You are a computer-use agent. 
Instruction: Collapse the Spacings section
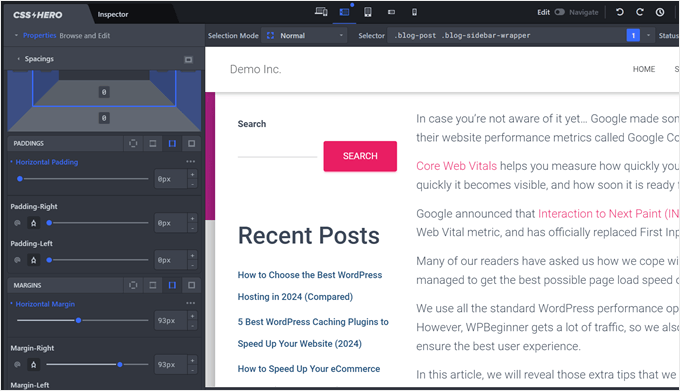(x=18, y=59)
